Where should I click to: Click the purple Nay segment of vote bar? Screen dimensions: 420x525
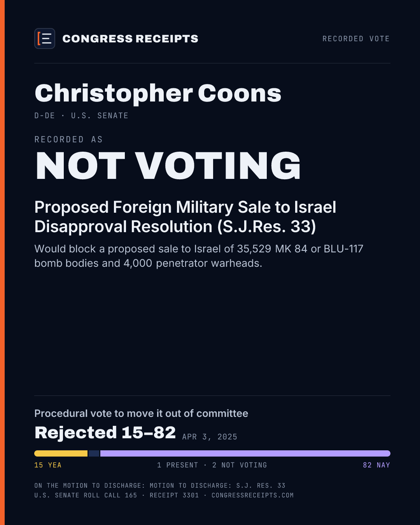pos(245,453)
